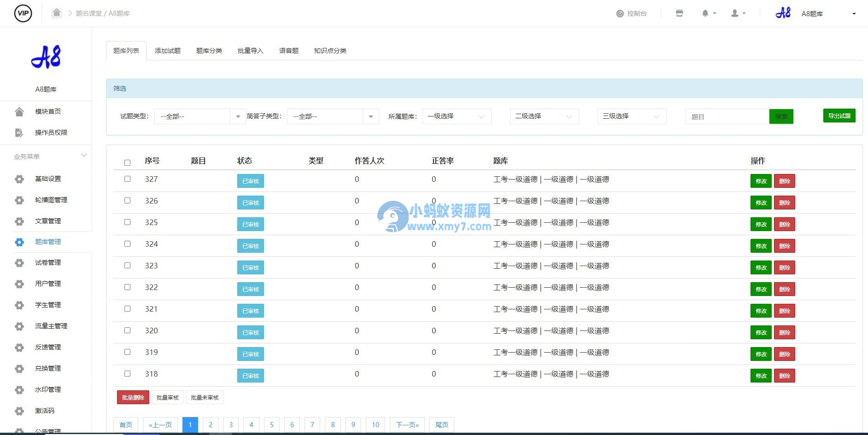Click 导出试题 to export questions
868x435 pixels.
coord(839,116)
